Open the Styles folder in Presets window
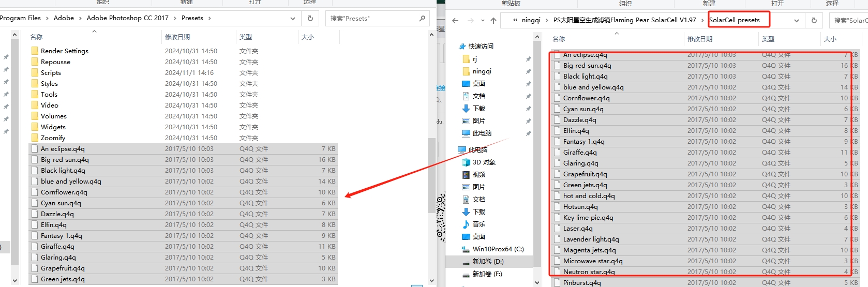The width and height of the screenshot is (868, 287). click(x=49, y=83)
